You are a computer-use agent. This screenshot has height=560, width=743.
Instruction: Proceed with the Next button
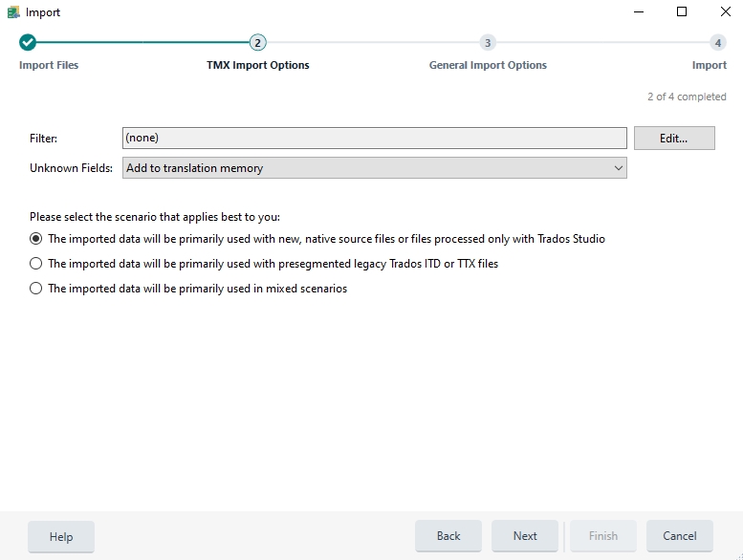pyautogui.click(x=525, y=536)
